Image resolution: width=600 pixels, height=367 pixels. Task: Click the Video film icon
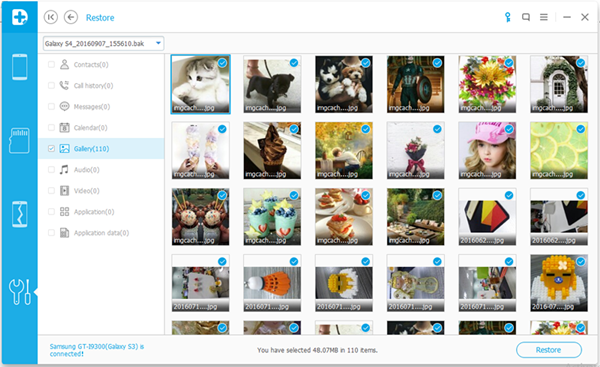64,191
